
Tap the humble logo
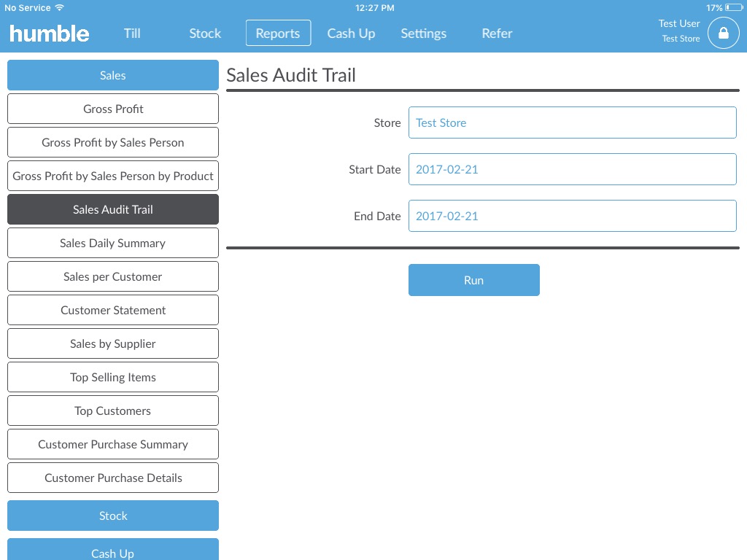point(50,34)
